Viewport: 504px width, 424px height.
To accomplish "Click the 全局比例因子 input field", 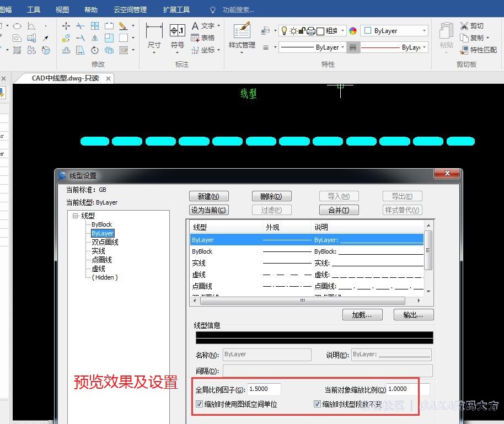I will [264, 389].
